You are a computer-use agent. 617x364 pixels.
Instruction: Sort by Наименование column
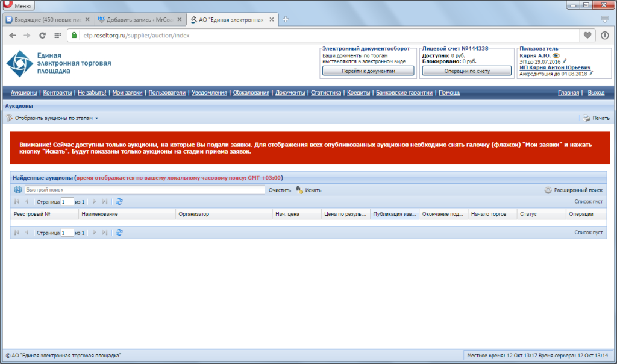point(127,214)
